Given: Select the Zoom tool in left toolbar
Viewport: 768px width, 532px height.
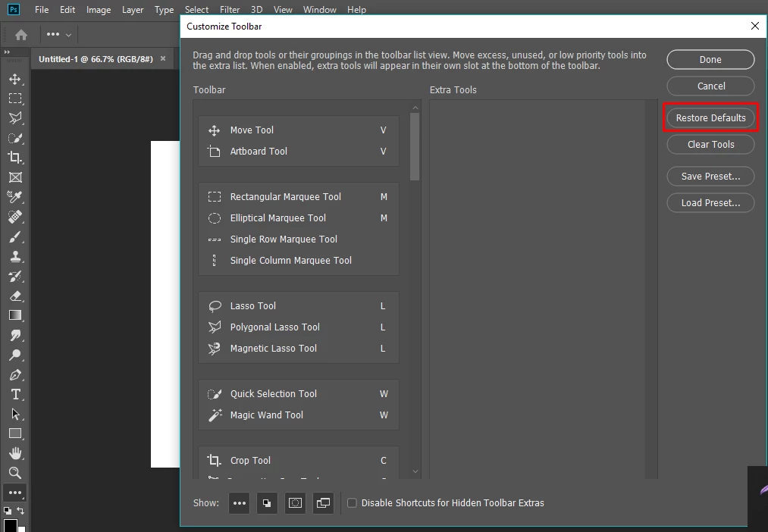Looking at the screenshot, I should coord(15,473).
